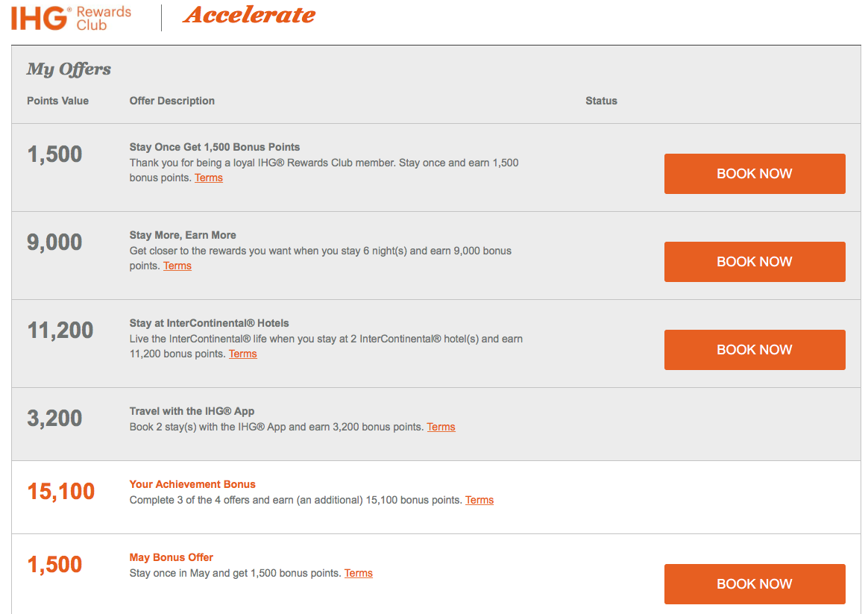
Task: Open Terms for Stay More, Earn More
Action: [x=177, y=266]
